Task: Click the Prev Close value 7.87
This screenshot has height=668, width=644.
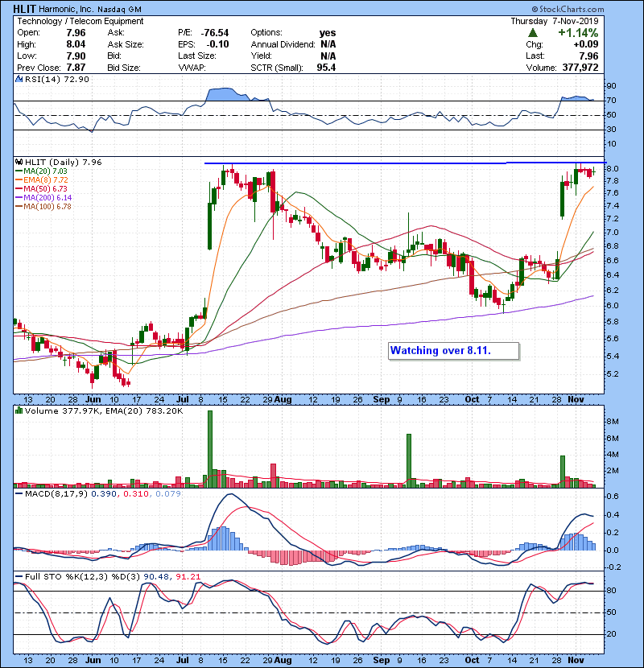Action: tap(76, 68)
